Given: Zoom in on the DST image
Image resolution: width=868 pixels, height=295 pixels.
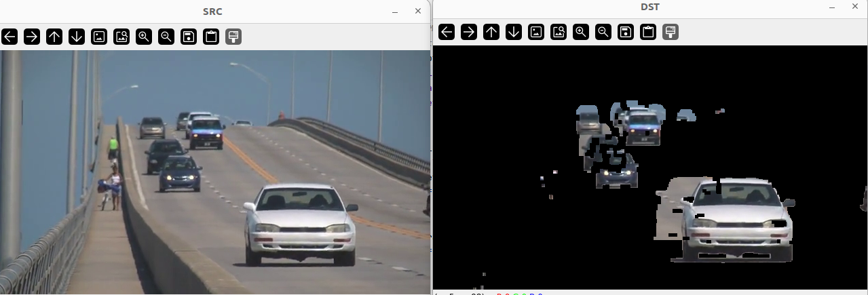Looking at the screenshot, I should point(581,32).
